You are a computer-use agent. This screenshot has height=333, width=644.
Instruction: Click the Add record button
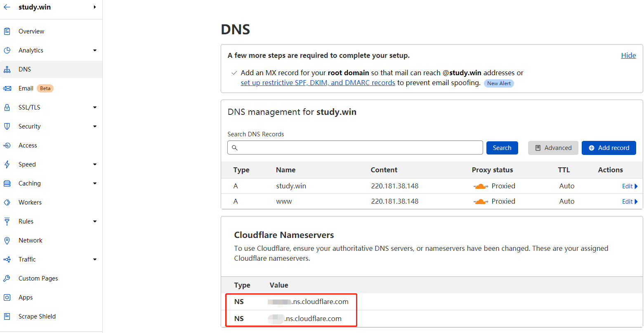(x=609, y=147)
